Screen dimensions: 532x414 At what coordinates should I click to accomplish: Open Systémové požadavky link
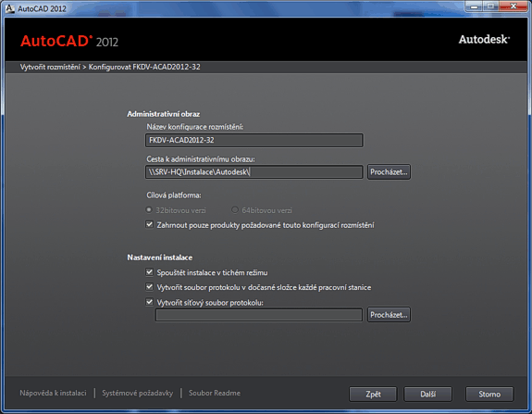pyautogui.click(x=138, y=393)
